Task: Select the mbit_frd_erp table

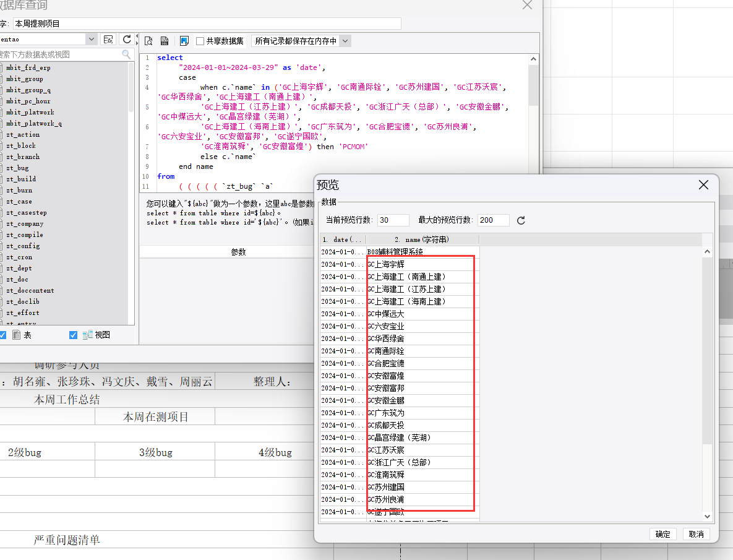Action: coord(28,68)
